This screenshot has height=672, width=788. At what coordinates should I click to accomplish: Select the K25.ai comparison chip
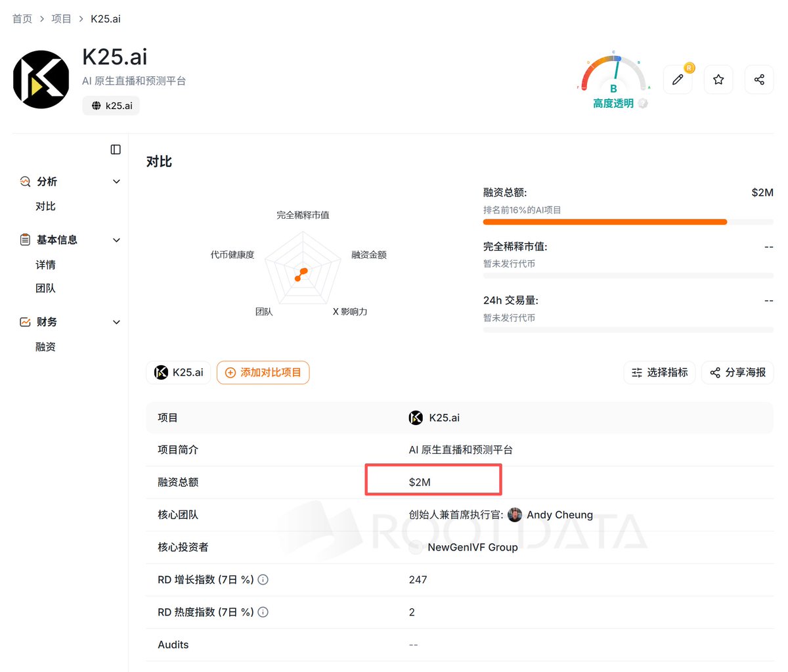click(179, 372)
